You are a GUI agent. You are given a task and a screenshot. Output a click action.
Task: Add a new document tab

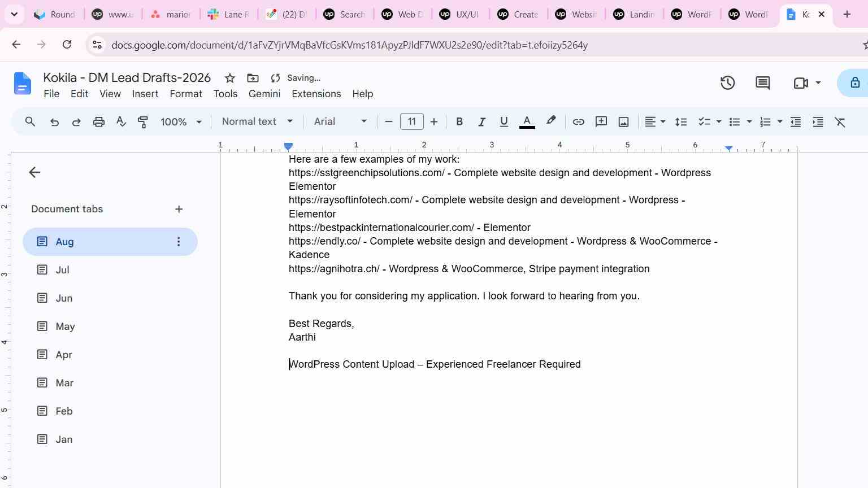(179, 209)
